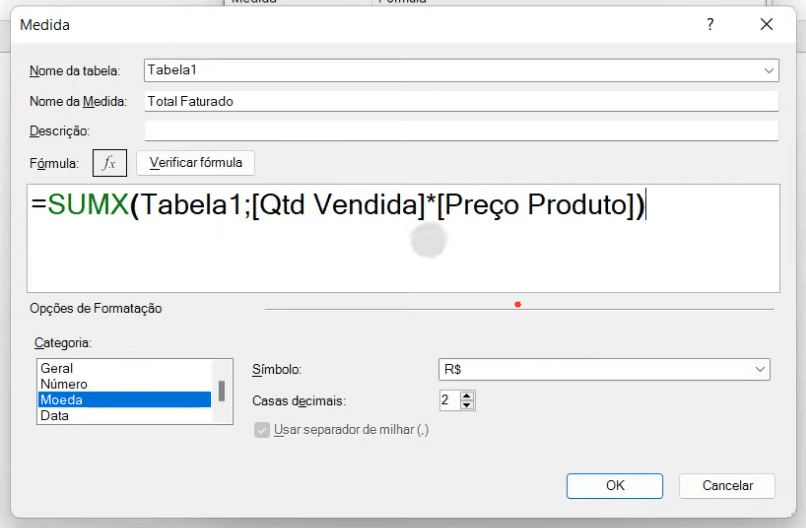Increase decimal places with up arrow
Image resolution: width=806 pixels, height=528 pixels.
coord(467,396)
